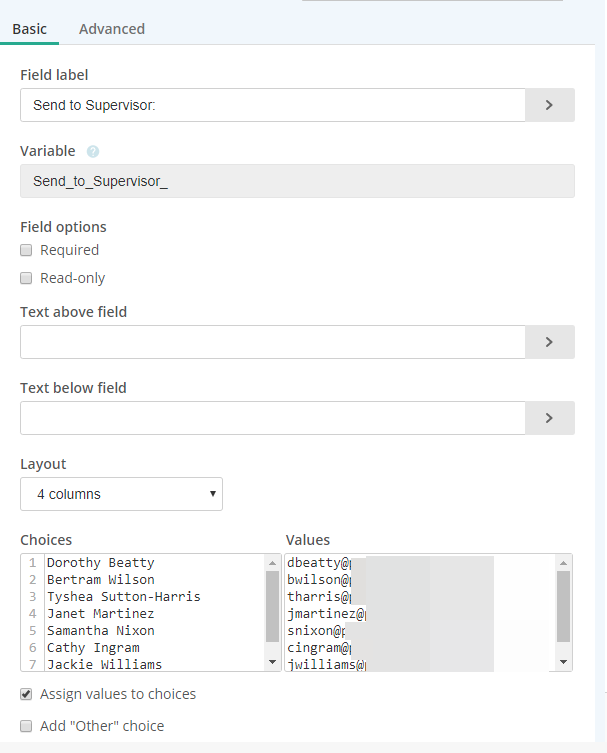The image size is (607, 753).
Task: Enable Add "Other" choice checkbox
Action: (x=27, y=726)
